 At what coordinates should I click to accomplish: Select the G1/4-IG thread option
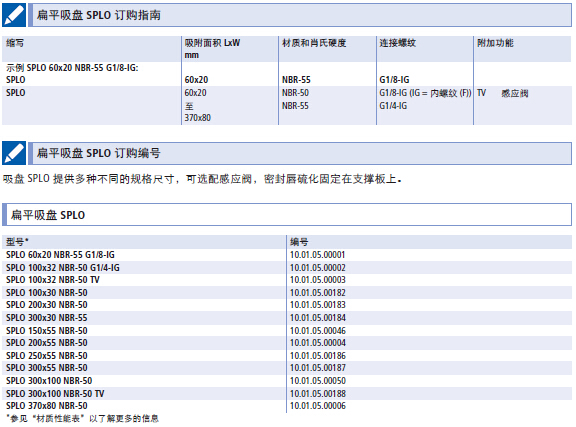[393, 106]
